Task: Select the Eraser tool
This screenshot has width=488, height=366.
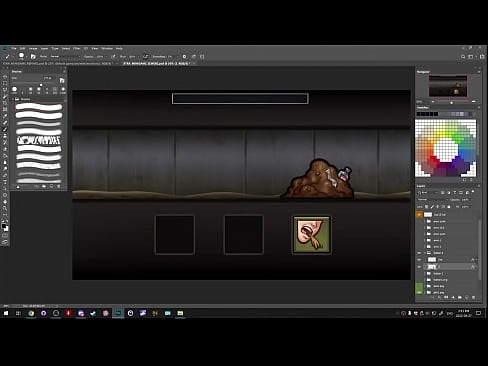Action: [5, 149]
